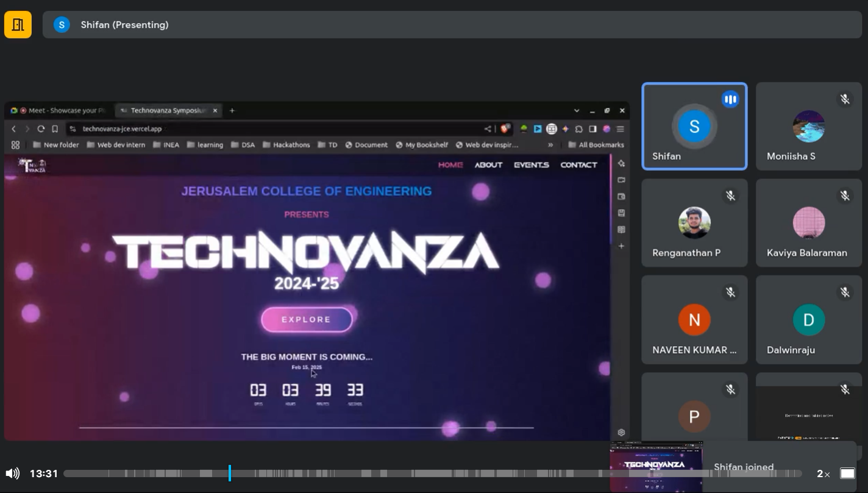
Task: Switch to the Meet browser tab
Action: point(58,110)
